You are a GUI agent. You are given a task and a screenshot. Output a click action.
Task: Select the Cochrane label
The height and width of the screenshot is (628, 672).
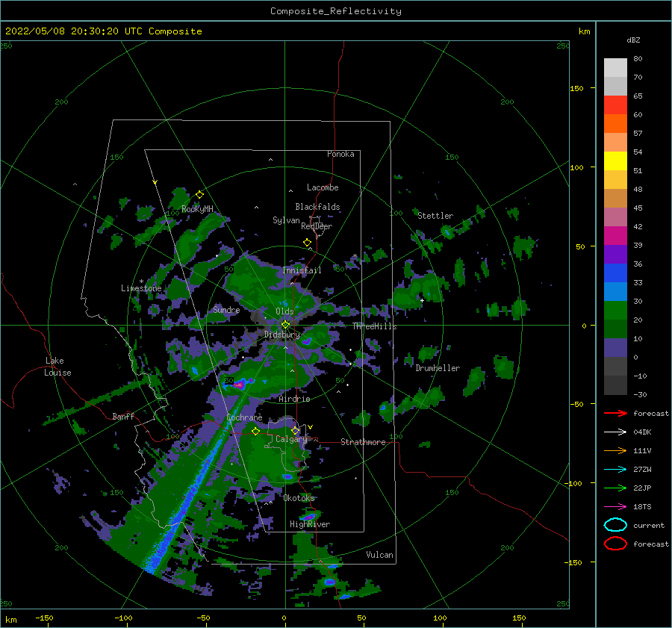pyautogui.click(x=244, y=417)
